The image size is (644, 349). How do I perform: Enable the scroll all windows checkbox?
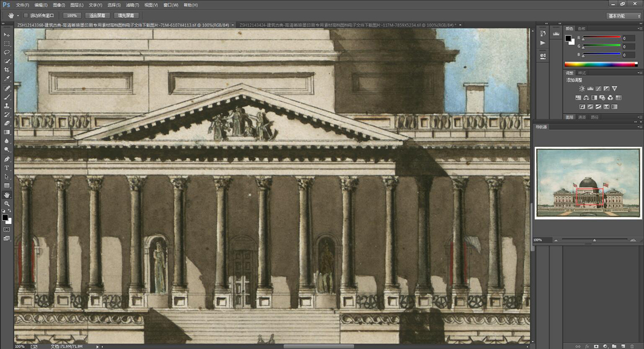point(26,16)
